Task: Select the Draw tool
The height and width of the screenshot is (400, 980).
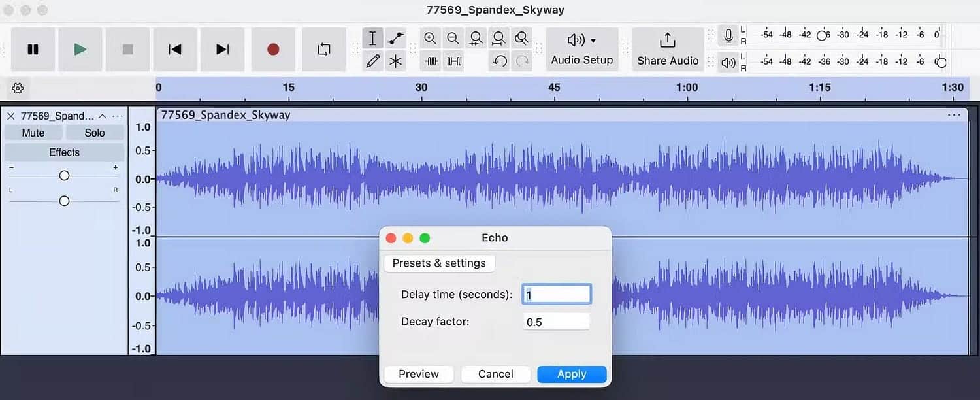Action: (x=372, y=61)
